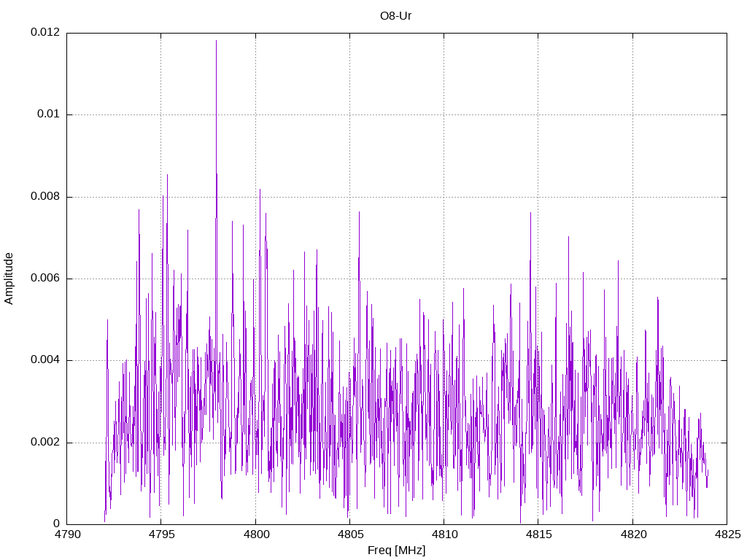Image resolution: width=747 pixels, height=560 pixels.
Task: Click the 4810 x-axis tick label
Action: coord(444,534)
